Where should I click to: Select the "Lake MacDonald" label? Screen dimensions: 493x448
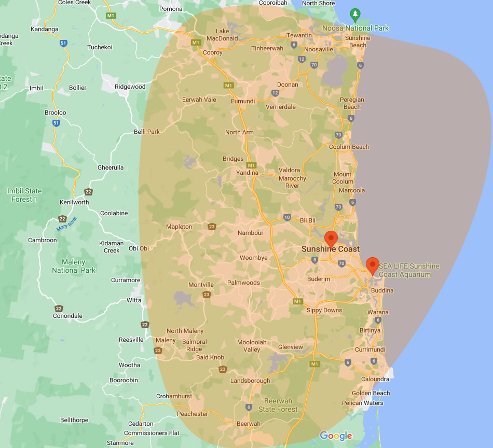(222, 35)
